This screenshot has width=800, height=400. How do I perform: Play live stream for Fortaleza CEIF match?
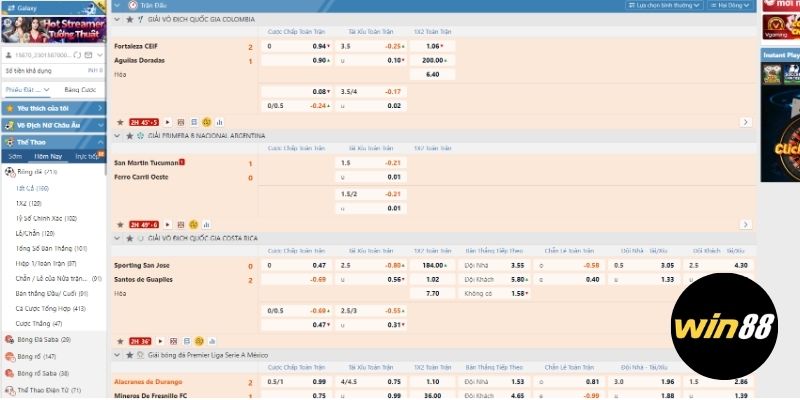tap(168, 122)
